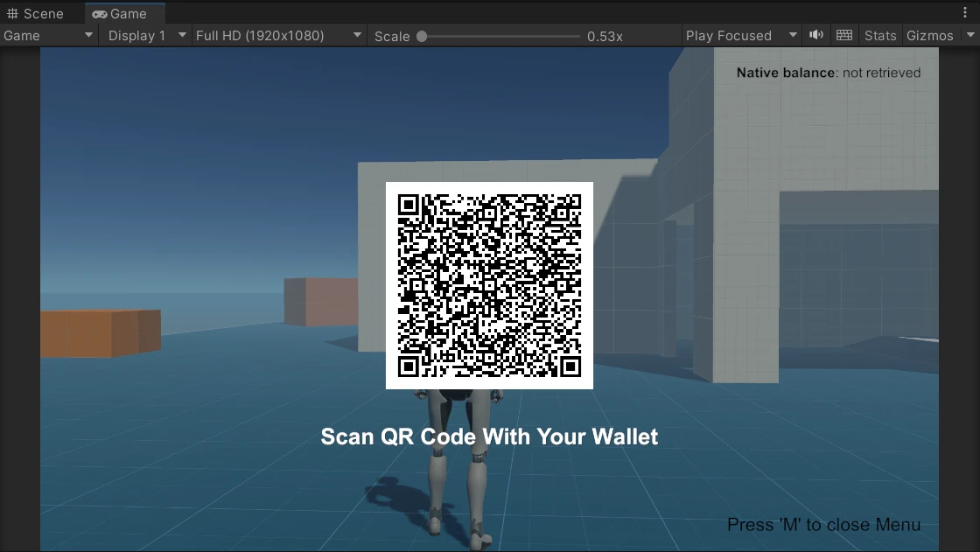Screen dimensions: 980x552
Task: Click the orange box in the scene
Action: pos(100,332)
